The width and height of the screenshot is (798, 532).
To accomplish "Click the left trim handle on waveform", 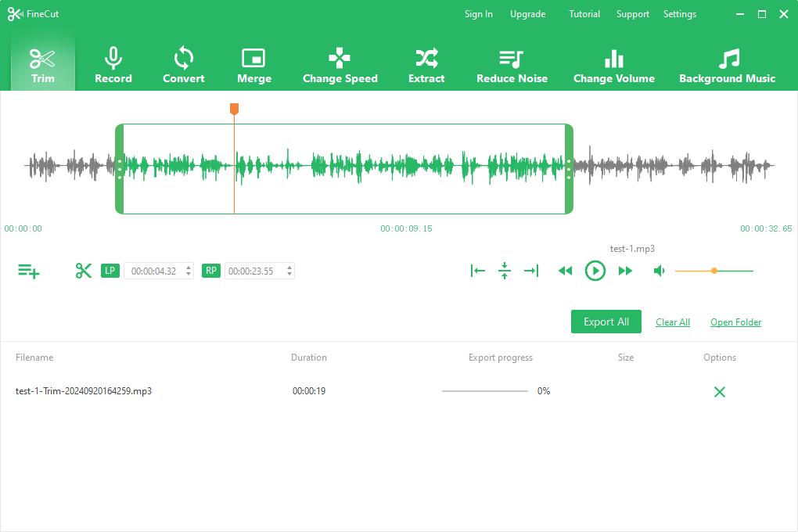I will (x=120, y=169).
